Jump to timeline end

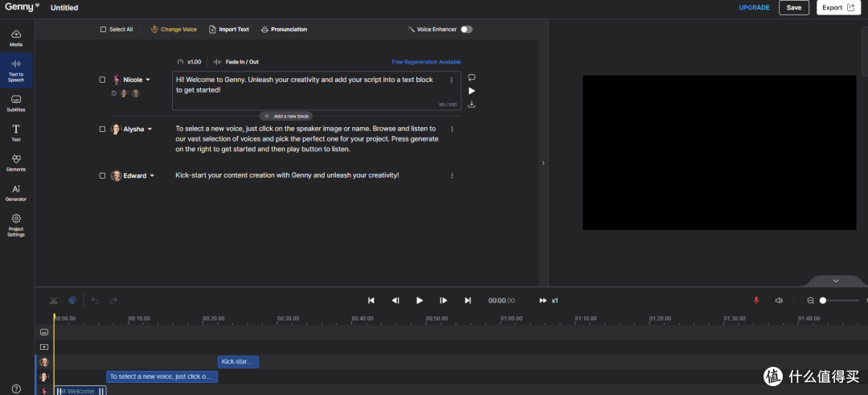468,300
